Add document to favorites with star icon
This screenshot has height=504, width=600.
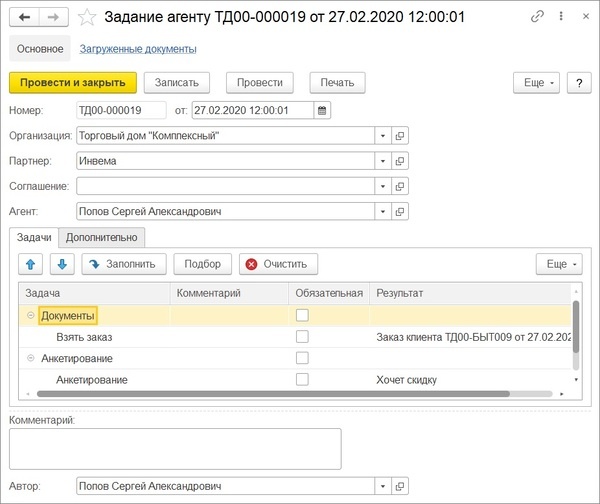pos(87,17)
